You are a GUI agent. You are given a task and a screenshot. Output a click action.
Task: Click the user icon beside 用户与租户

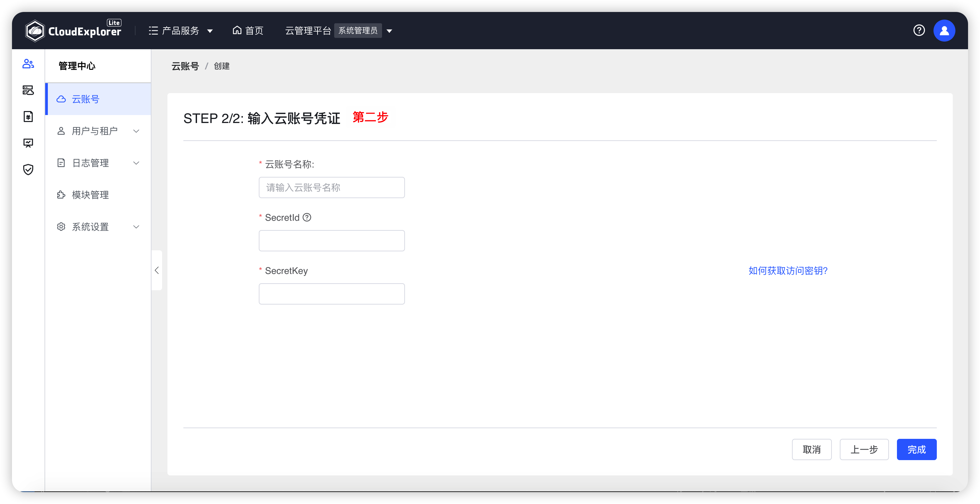click(61, 131)
